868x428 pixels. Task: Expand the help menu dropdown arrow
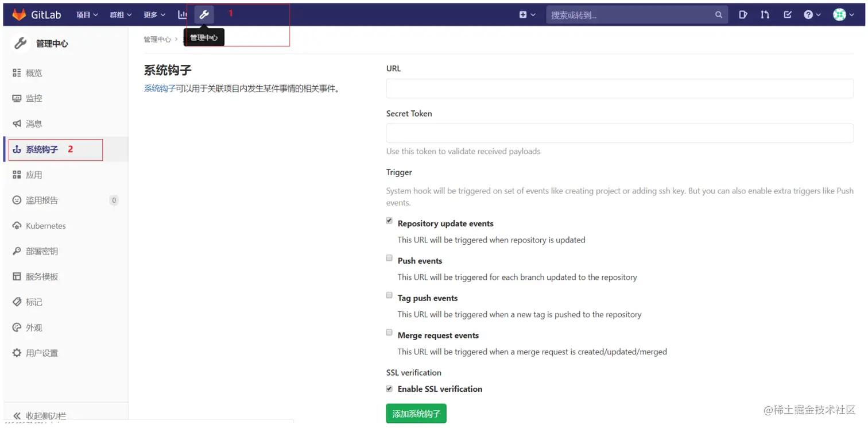pyautogui.click(x=819, y=15)
